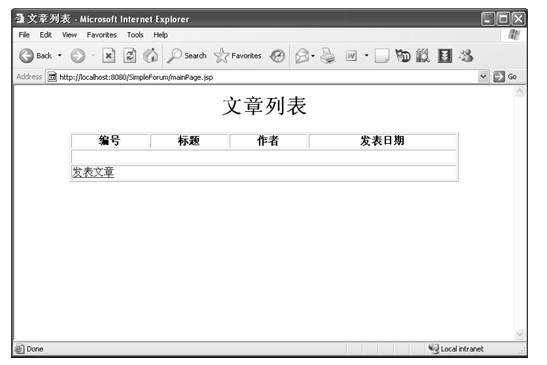547x365 pixels.
Task: Open the Favorites menu
Action: [x=102, y=35]
